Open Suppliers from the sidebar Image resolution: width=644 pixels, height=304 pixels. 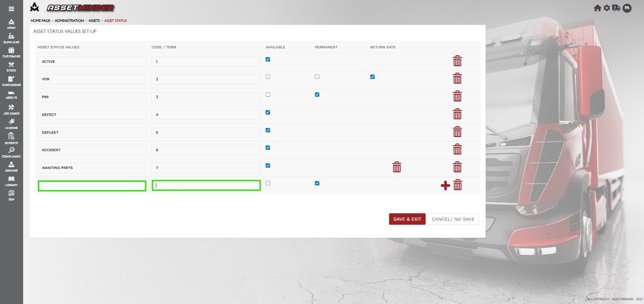click(x=11, y=38)
